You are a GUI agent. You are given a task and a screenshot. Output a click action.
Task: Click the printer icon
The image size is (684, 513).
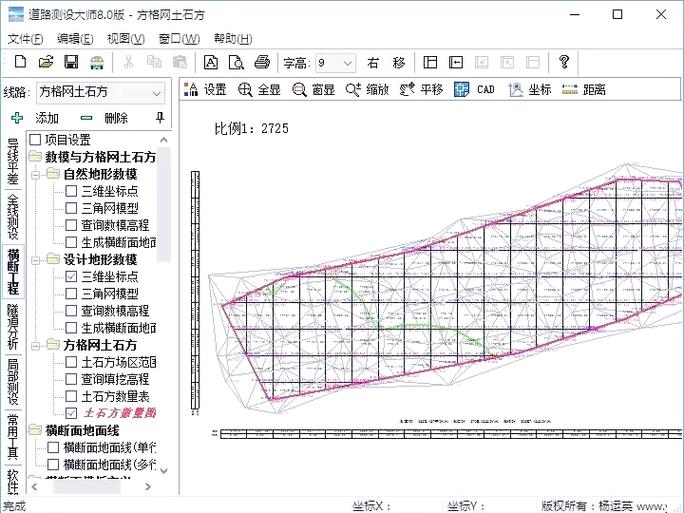tap(262, 62)
